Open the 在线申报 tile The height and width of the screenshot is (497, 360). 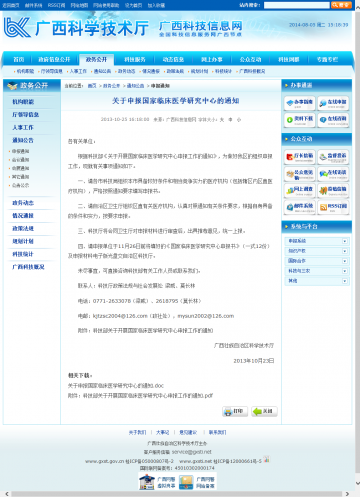point(333,103)
